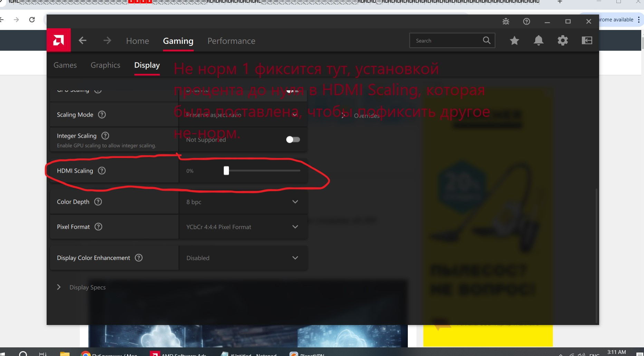Click the "Not Supported" status text
The height and width of the screenshot is (356, 644).
tap(206, 140)
